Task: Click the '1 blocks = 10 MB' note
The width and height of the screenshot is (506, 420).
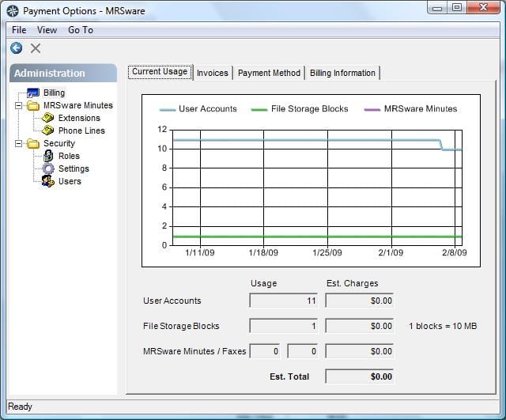Action: click(443, 326)
